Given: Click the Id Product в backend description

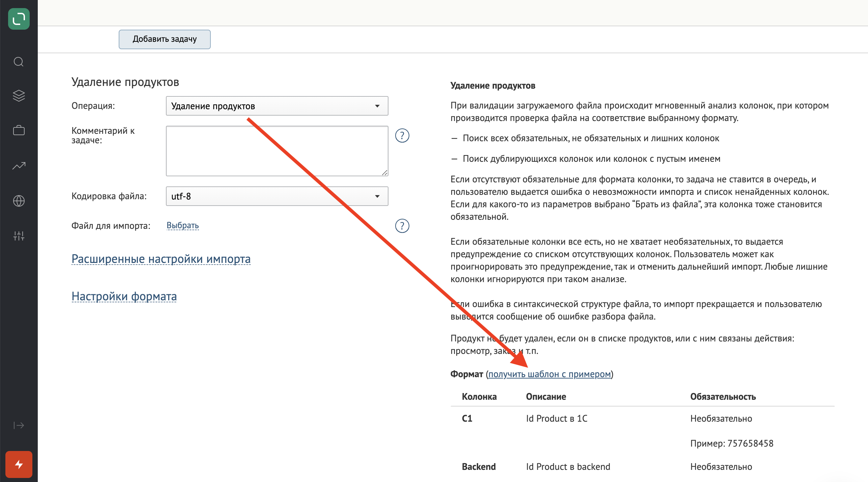Looking at the screenshot, I should tap(568, 467).
